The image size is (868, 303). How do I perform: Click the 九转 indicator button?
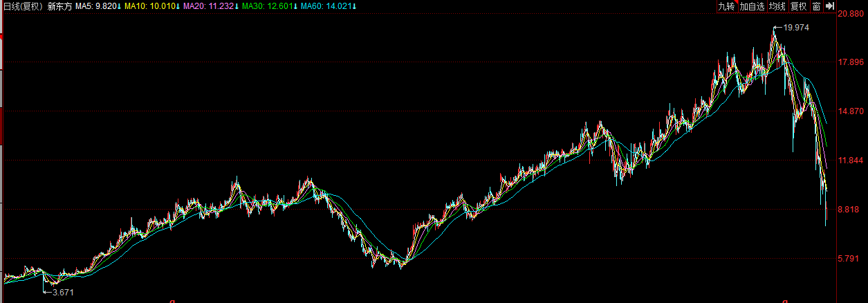726,6
